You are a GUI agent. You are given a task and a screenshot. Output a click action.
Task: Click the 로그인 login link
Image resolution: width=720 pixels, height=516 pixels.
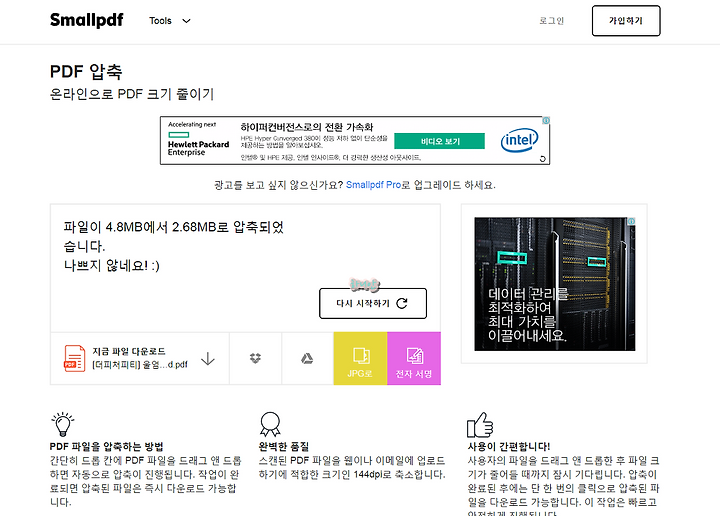tap(551, 21)
